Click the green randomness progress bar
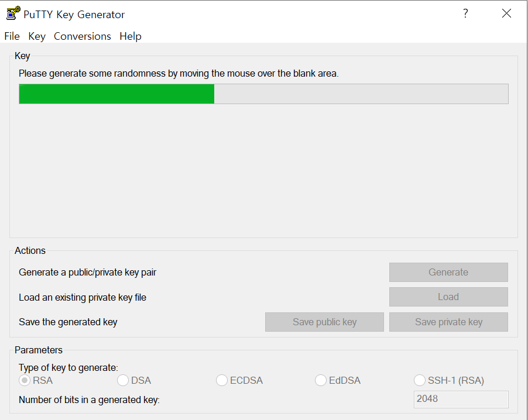This screenshot has width=528, height=420. click(263, 94)
